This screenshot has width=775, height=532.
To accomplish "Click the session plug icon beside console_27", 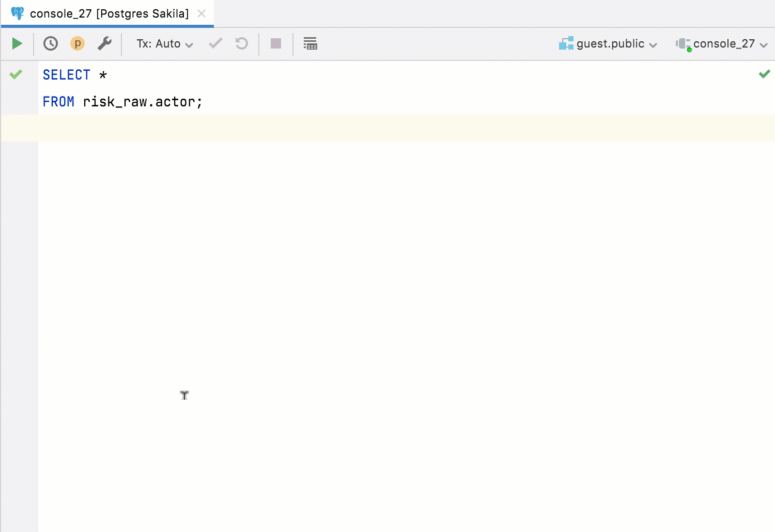I will 683,44.
